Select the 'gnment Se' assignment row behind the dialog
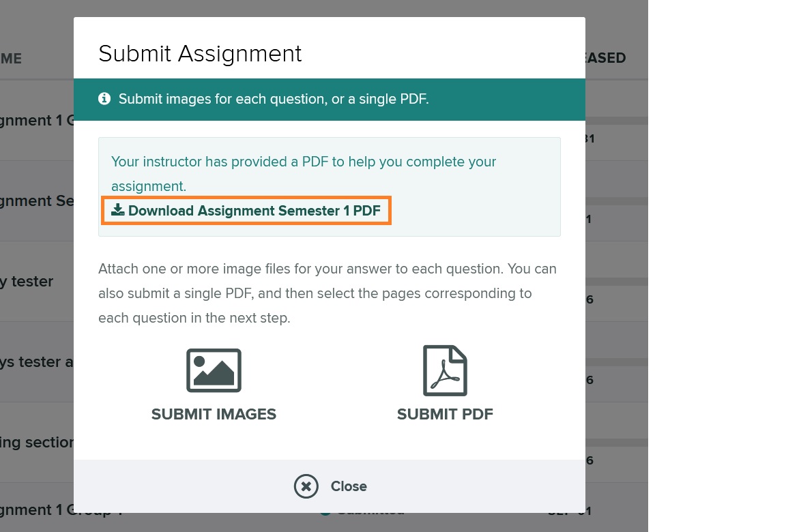 tap(37, 201)
